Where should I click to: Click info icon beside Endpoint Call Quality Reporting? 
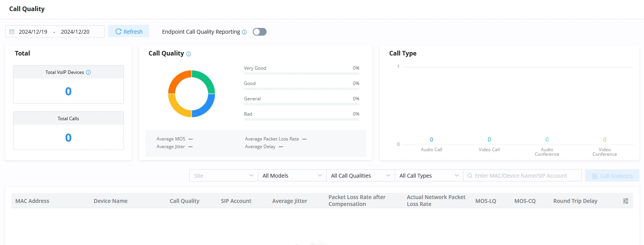click(x=244, y=32)
